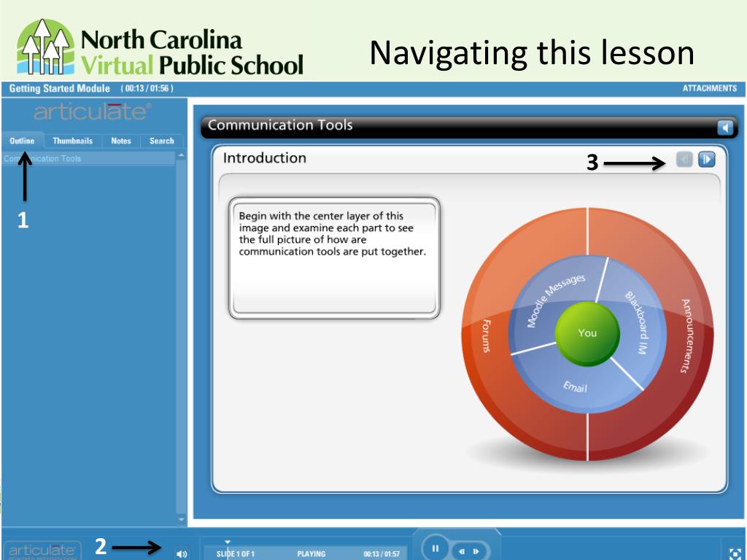Image resolution: width=747 pixels, height=560 pixels.
Task: Click the volume speaker icon in player bar
Action: [182, 554]
